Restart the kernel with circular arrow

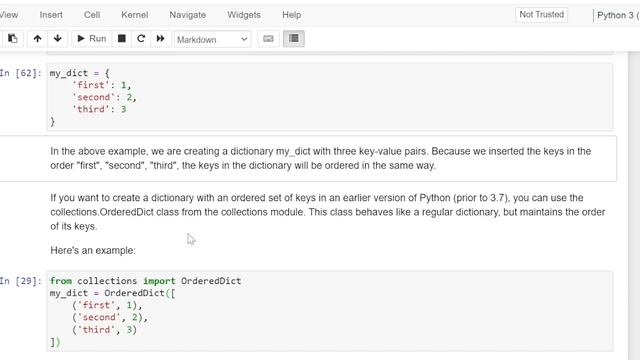click(x=141, y=39)
